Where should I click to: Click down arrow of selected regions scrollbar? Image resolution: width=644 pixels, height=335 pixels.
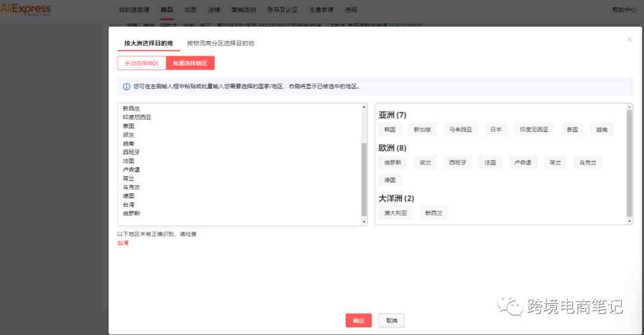point(629,222)
